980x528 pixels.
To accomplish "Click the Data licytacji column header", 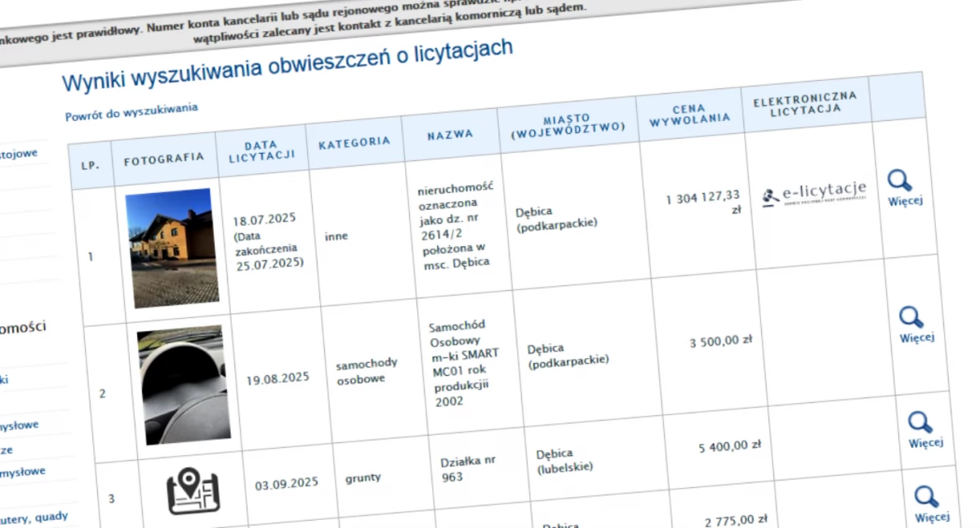I will coord(261,151).
